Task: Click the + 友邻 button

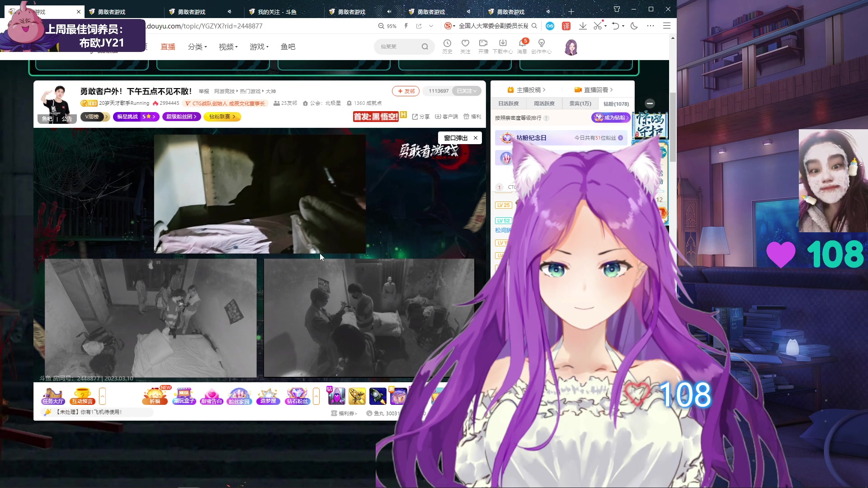Action: (x=406, y=91)
